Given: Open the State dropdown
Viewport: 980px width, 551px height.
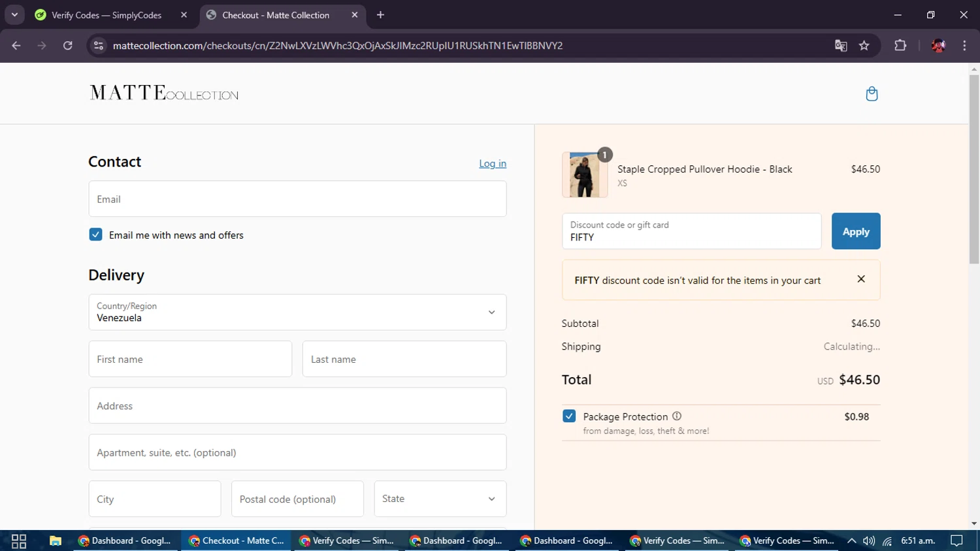Looking at the screenshot, I should (440, 499).
